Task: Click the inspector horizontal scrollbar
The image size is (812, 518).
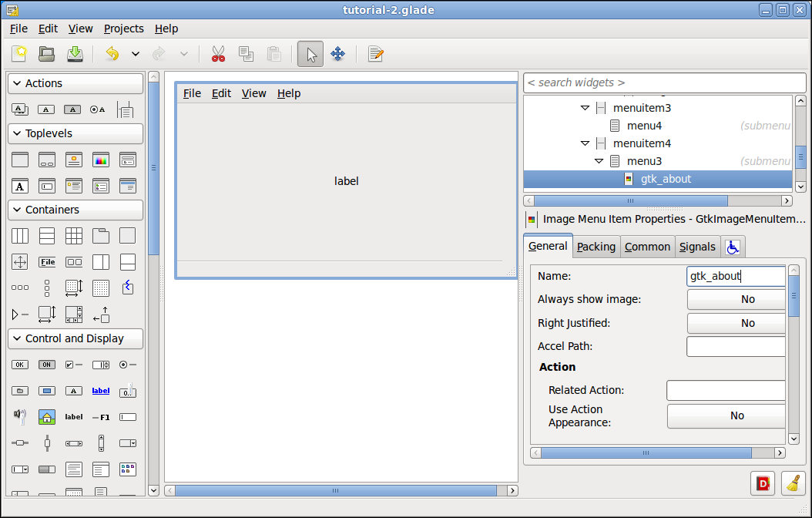Action: (631, 201)
